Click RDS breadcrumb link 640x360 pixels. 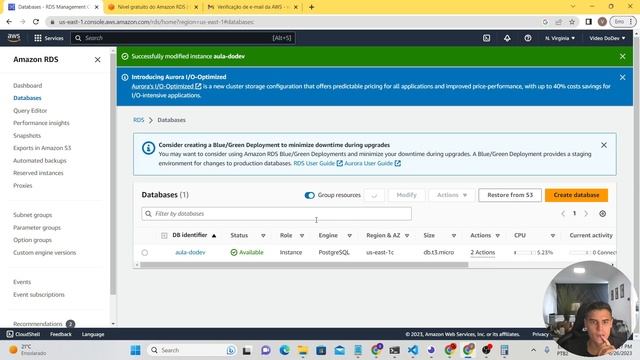(x=138, y=120)
